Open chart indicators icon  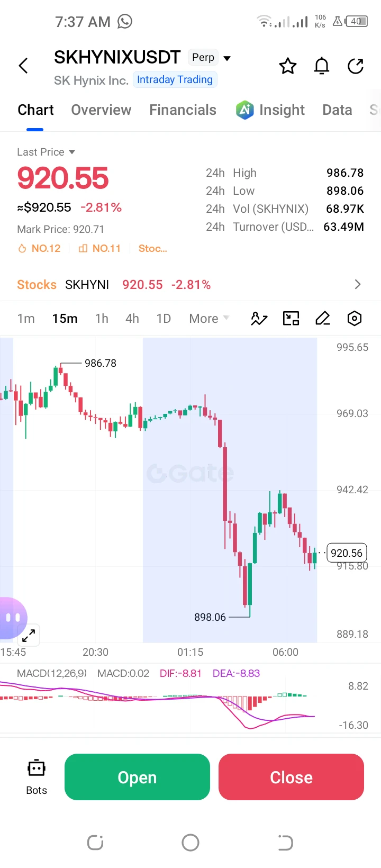tap(259, 319)
